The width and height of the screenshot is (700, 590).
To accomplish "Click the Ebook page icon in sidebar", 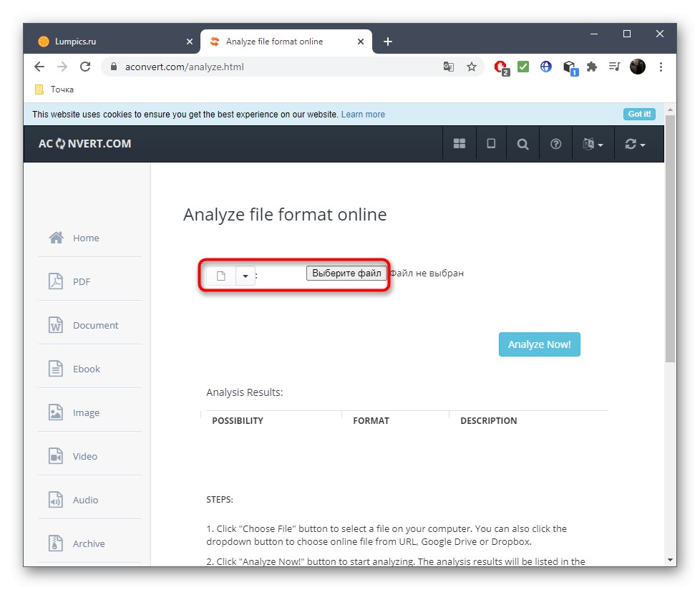I will (x=55, y=369).
